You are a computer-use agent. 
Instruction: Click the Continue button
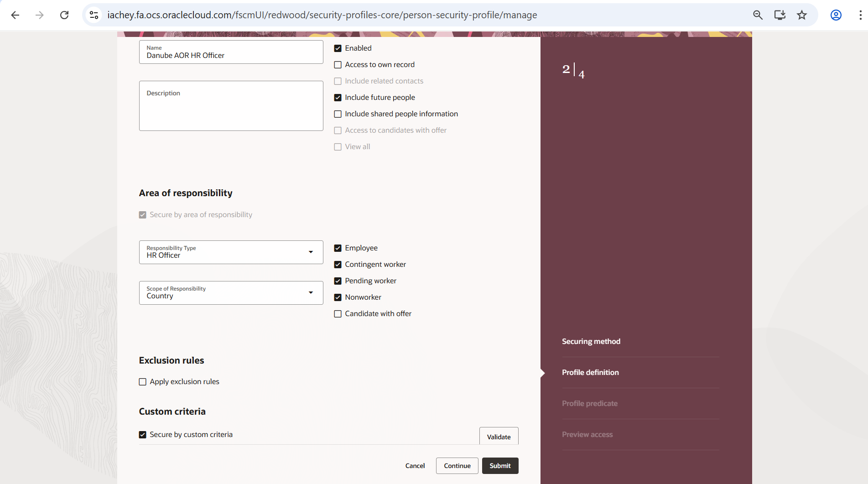pyautogui.click(x=457, y=466)
